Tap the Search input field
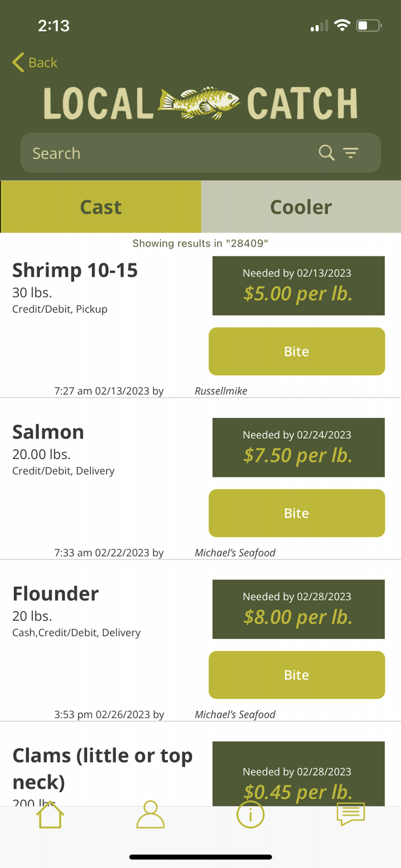Image resolution: width=401 pixels, height=868 pixels. (145, 153)
